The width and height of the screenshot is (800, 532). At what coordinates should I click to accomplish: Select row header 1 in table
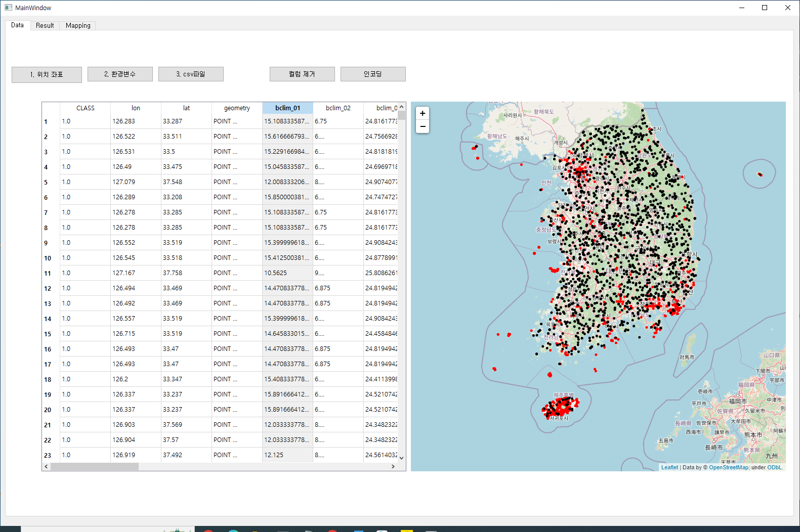point(51,121)
